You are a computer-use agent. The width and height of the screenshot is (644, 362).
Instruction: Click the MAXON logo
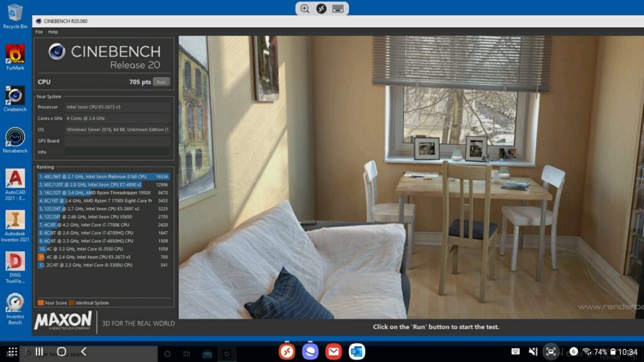[63, 321]
